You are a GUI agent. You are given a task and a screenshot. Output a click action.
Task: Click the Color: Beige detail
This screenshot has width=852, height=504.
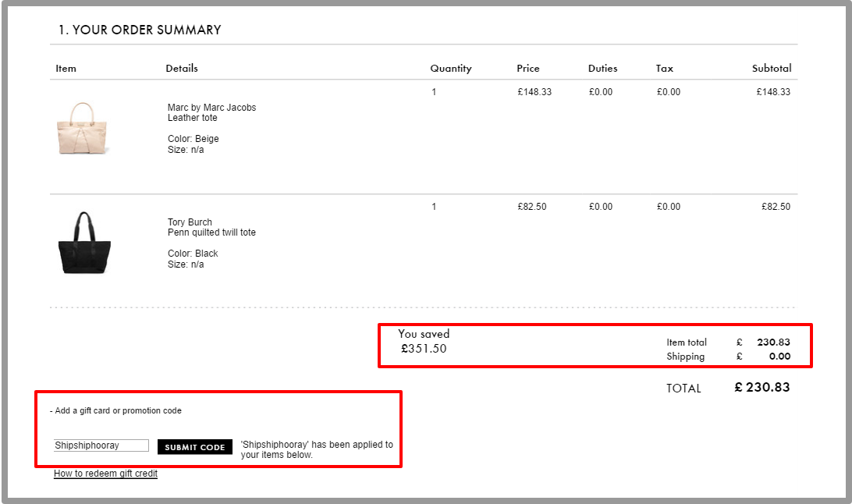pyautogui.click(x=193, y=139)
